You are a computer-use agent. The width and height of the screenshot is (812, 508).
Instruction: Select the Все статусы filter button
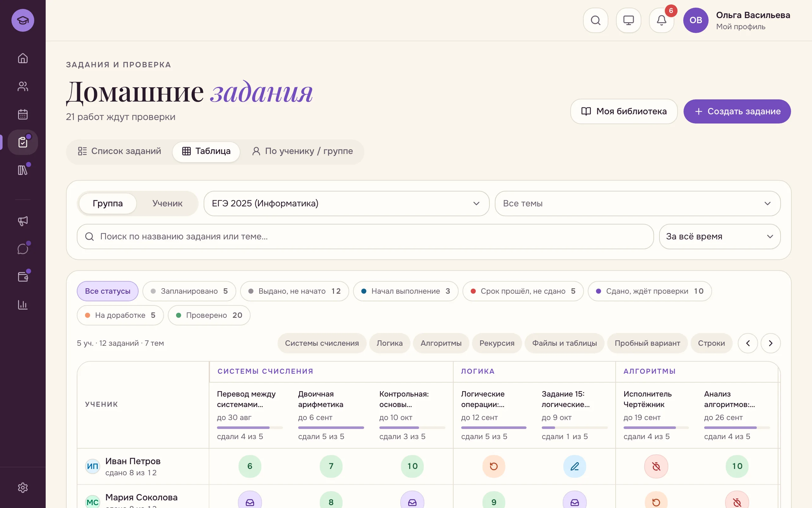point(108,291)
